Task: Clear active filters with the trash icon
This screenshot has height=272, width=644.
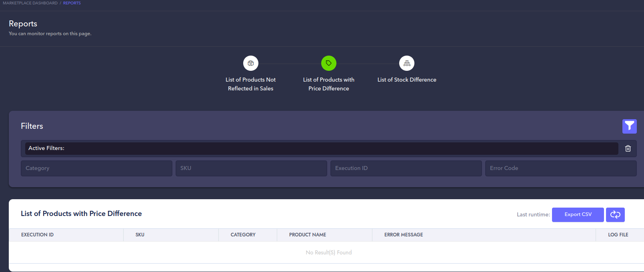Action: tap(628, 148)
